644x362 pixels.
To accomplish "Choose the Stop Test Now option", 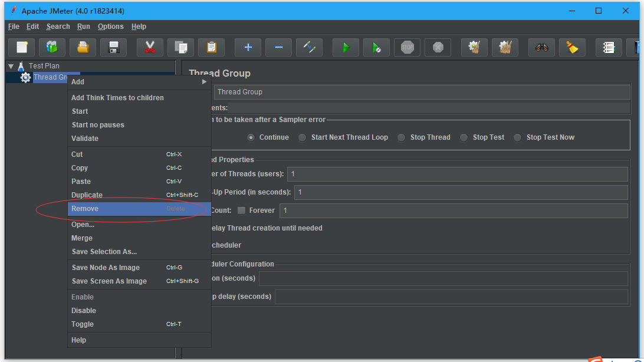I will point(517,137).
